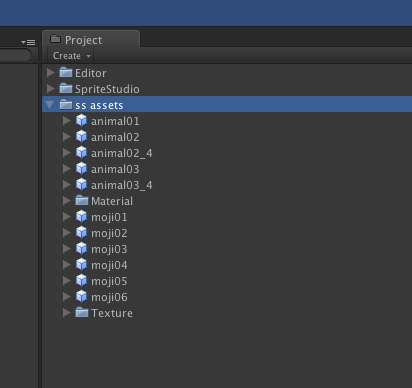Select the moji06 name text

[109, 297]
